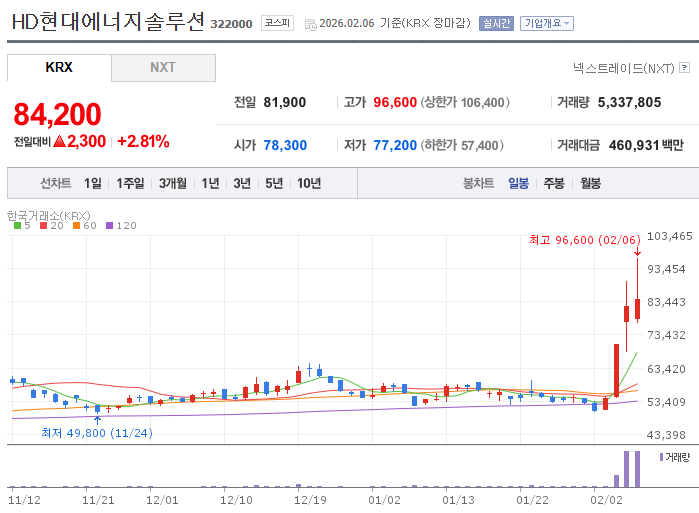Image resolution: width=699 pixels, height=513 pixels.
Task: Select the 3개월 line chart period
Action: pyautogui.click(x=173, y=183)
